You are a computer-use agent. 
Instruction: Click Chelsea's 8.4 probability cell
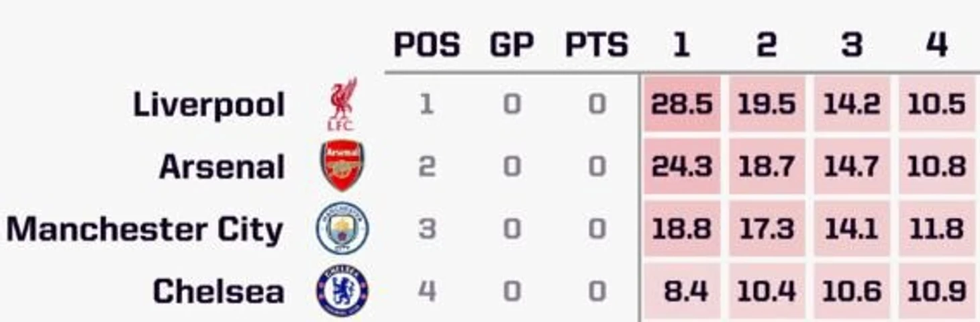681,290
